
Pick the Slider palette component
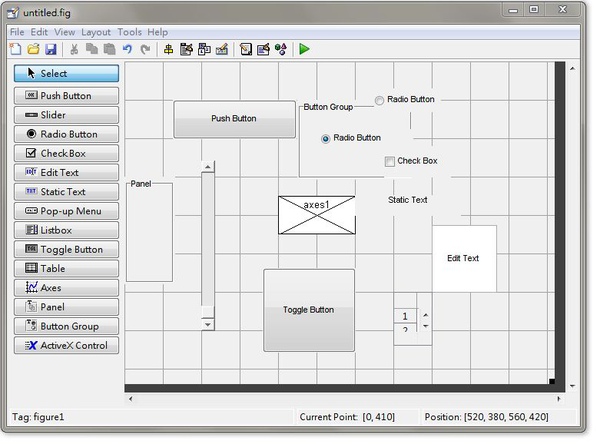(x=67, y=115)
